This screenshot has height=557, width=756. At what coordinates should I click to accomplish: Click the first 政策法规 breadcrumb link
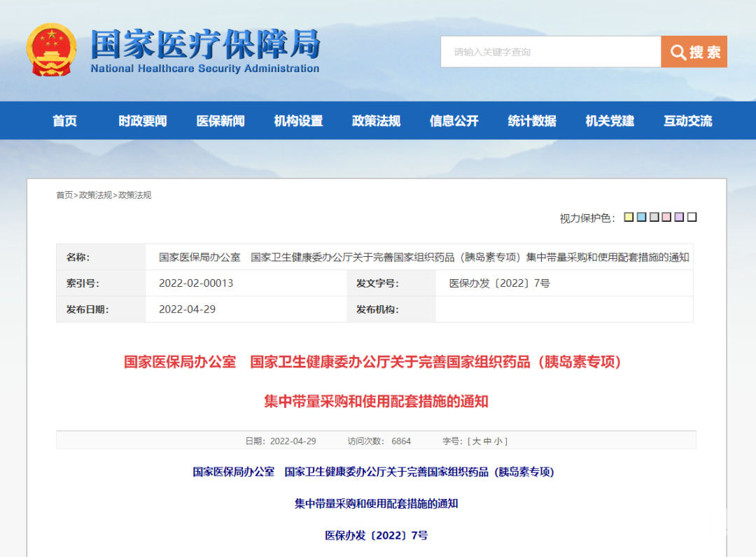point(95,195)
